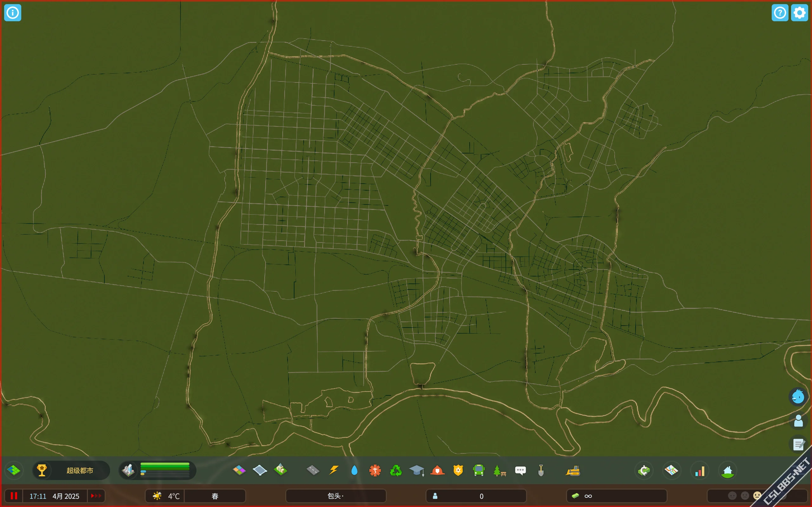Select the Signature buildings icon

(x=281, y=470)
